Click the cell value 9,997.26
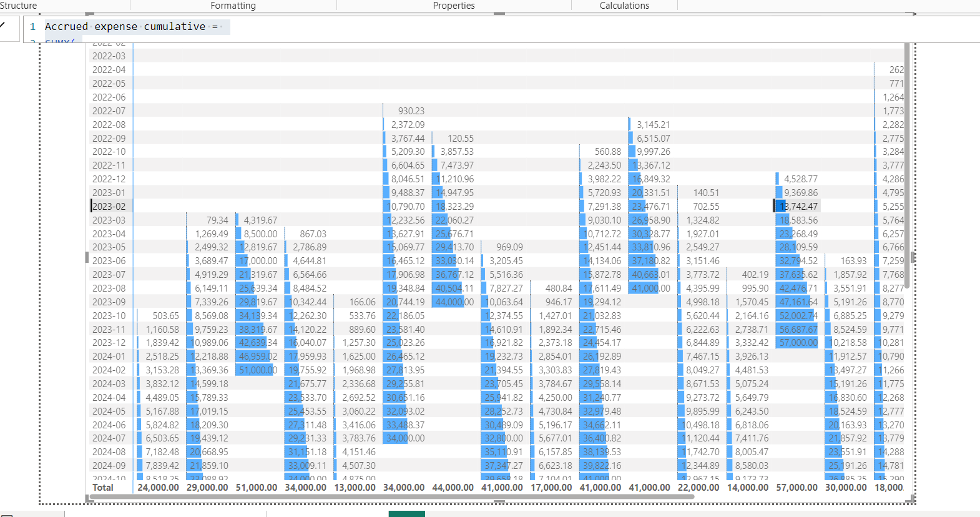Viewport: 980px width, 517px height. coord(653,152)
